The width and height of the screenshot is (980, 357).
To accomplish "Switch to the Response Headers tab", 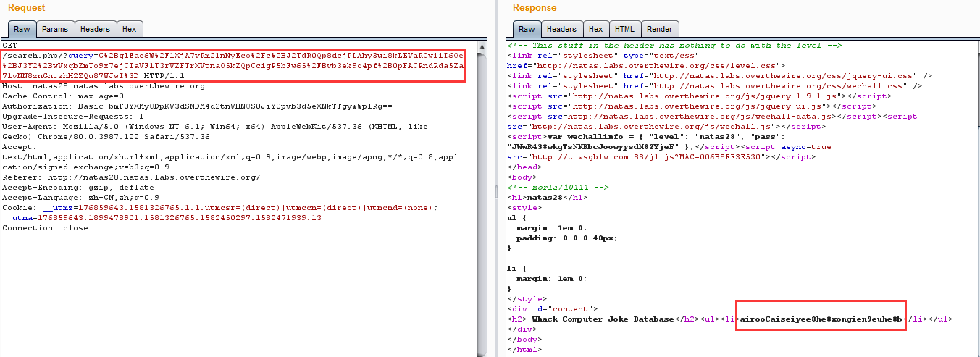I will pos(561,29).
